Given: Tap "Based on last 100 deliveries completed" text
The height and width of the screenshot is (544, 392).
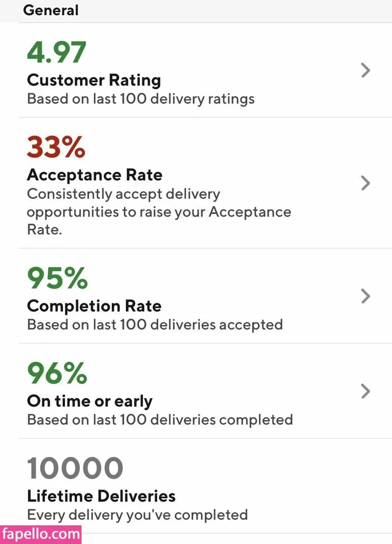Looking at the screenshot, I should (x=160, y=420).
